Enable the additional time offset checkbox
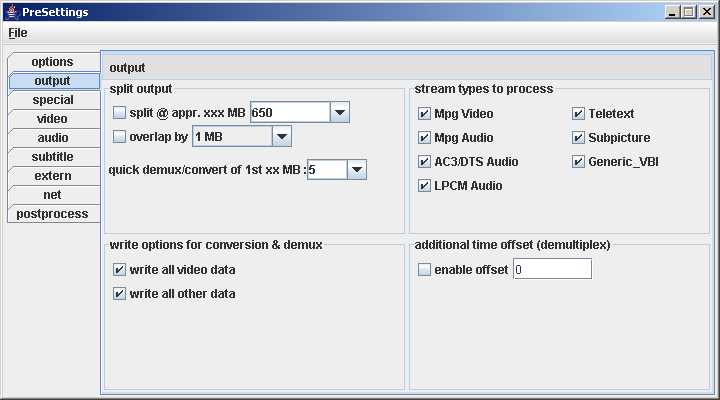 [x=424, y=270]
